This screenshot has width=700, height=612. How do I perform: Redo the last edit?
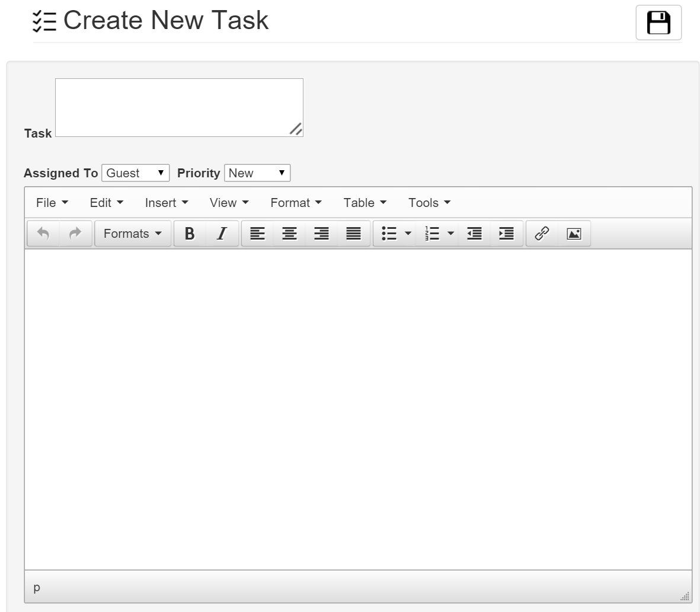[75, 233]
